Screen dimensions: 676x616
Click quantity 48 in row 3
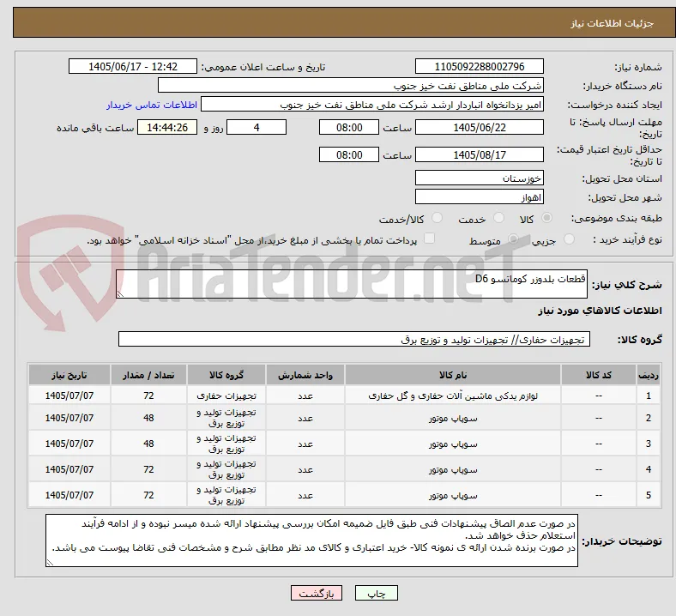click(x=148, y=444)
